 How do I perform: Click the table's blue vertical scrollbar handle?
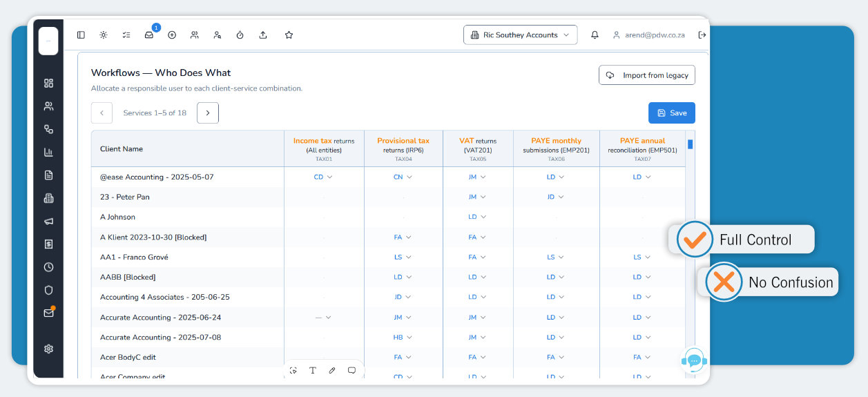[x=690, y=144]
